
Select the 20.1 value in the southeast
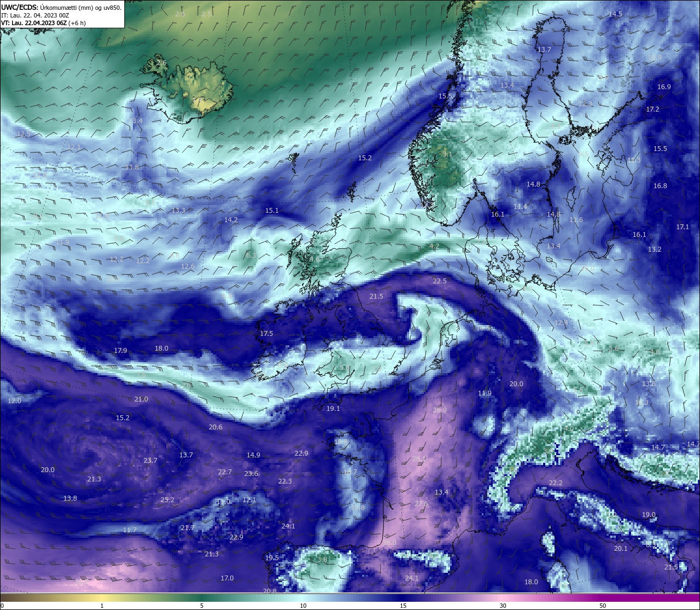(x=621, y=549)
